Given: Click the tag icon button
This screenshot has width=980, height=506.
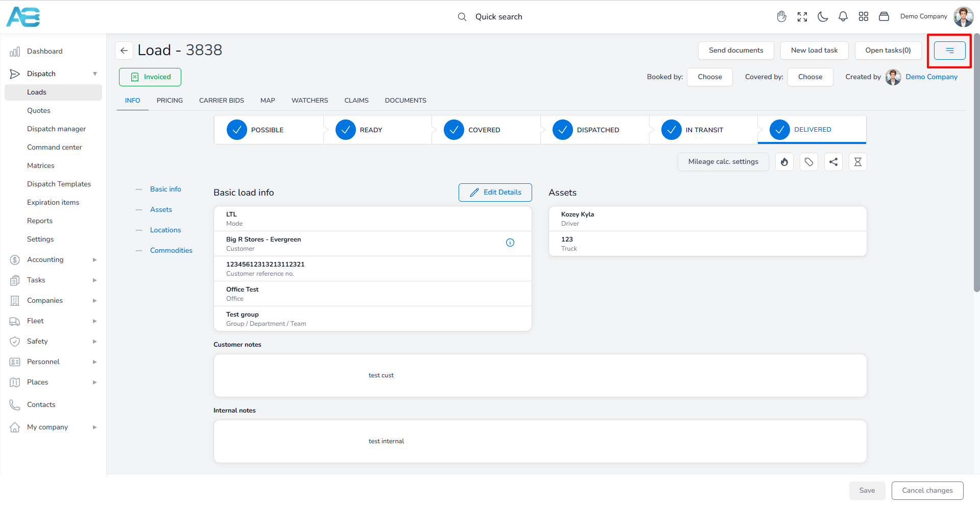Looking at the screenshot, I should [808, 162].
